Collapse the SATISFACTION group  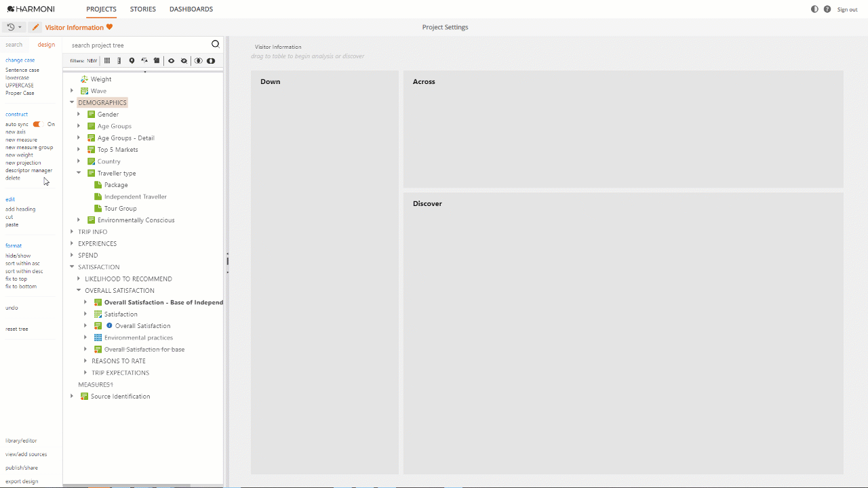(x=72, y=267)
